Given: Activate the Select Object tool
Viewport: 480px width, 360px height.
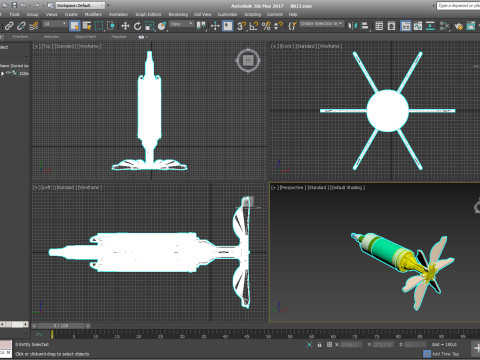Looking at the screenshot, I should [75, 26].
